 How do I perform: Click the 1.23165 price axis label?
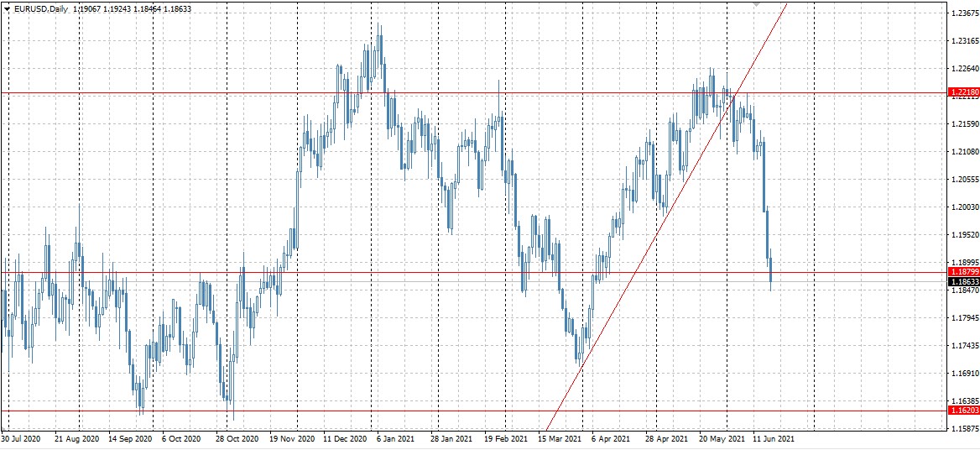pos(965,40)
